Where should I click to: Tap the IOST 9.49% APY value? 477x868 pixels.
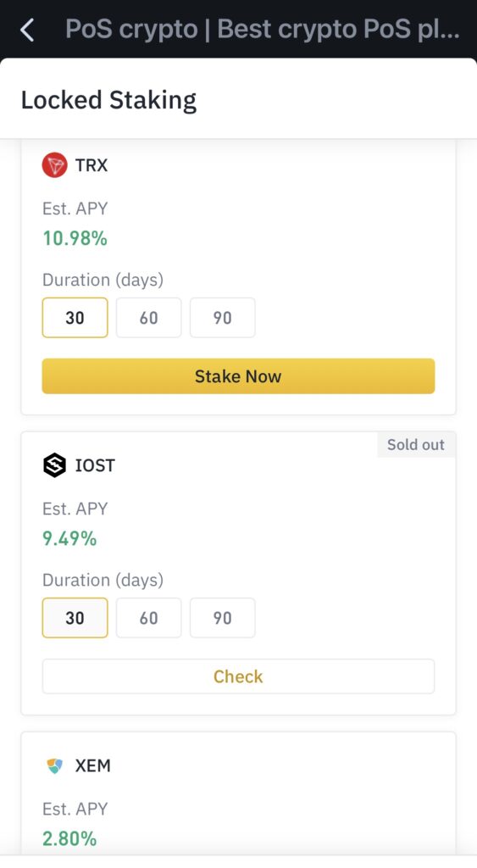tap(69, 538)
